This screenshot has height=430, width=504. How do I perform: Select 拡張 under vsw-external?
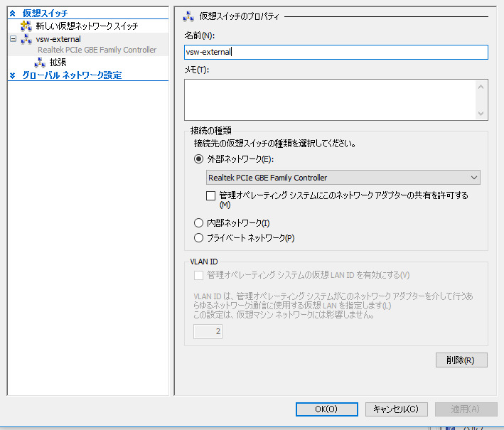(x=58, y=63)
